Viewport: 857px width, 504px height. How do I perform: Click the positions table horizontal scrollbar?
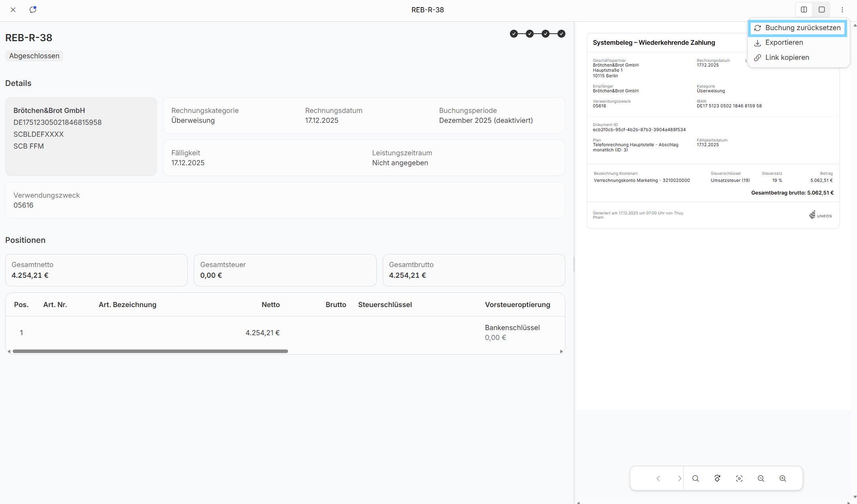click(x=150, y=351)
